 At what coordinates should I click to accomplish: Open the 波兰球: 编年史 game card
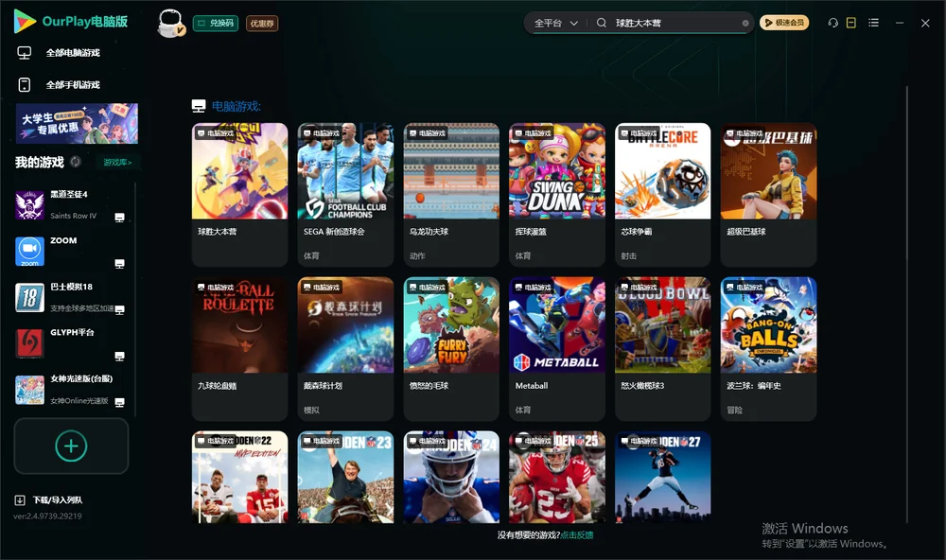(768, 349)
